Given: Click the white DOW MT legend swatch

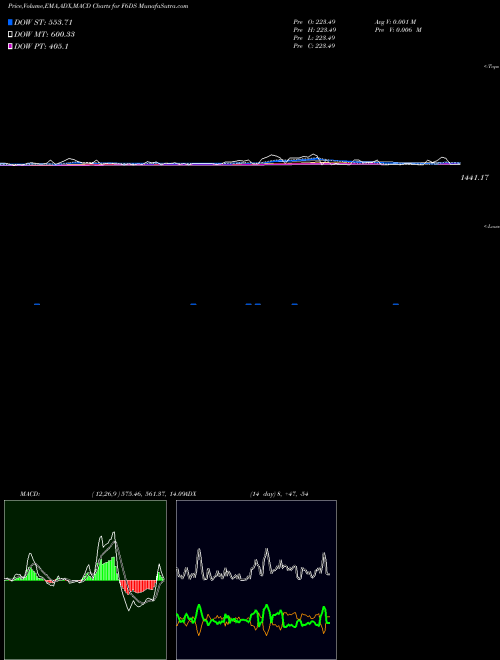Looking at the screenshot, I should (x=10, y=35).
